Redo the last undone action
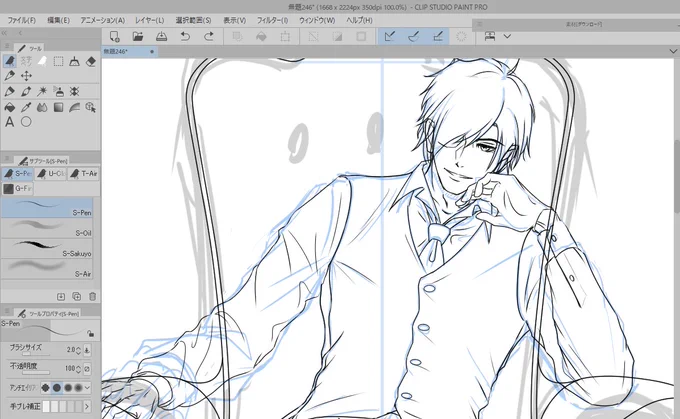This screenshot has height=419, width=680. 209,36
